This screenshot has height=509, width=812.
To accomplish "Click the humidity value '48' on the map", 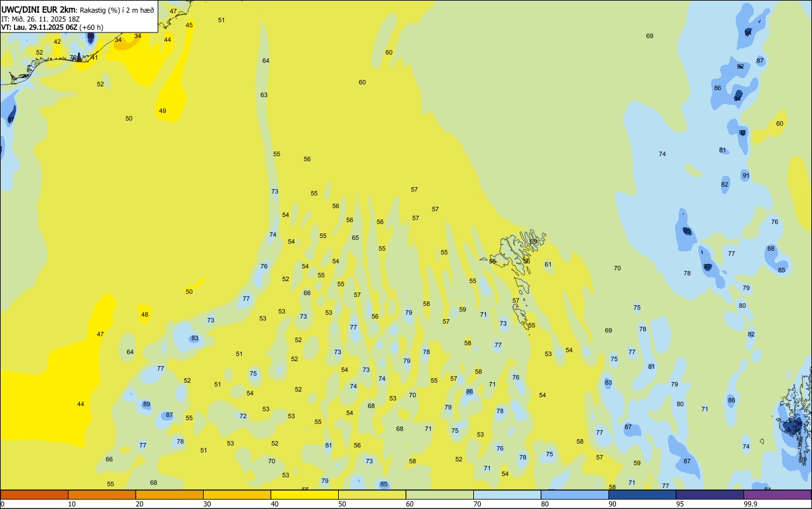I will point(145,315).
